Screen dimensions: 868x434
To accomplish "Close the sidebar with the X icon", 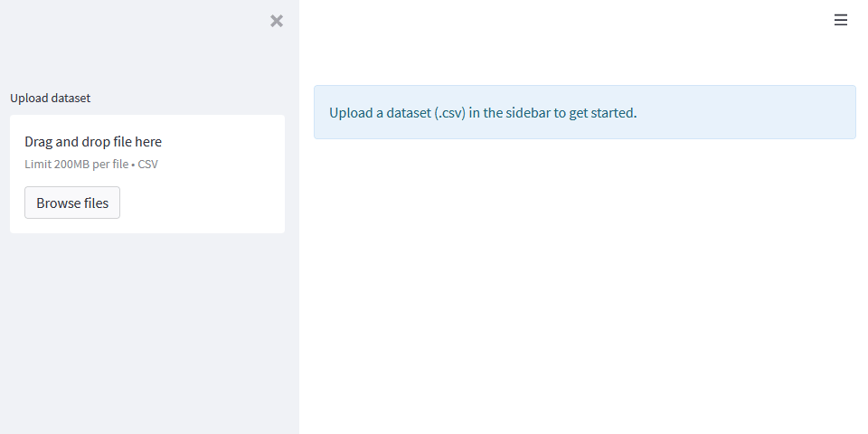I will pyautogui.click(x=277, y=21).
